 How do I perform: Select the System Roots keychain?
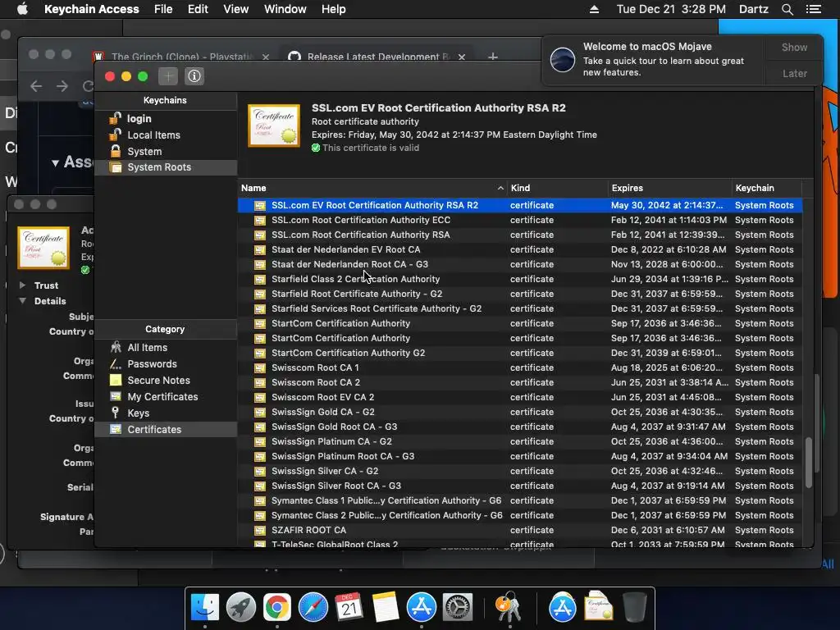click(166, 167)
